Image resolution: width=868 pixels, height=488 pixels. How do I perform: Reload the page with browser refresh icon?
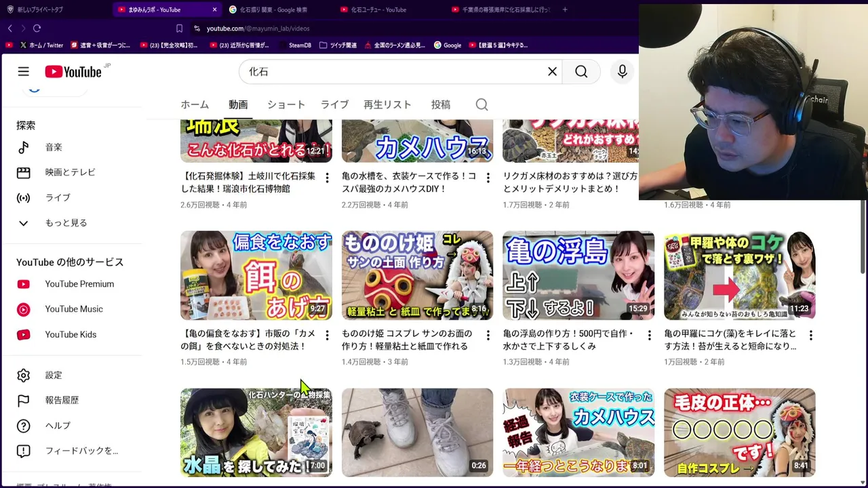(x=37, y=28)
